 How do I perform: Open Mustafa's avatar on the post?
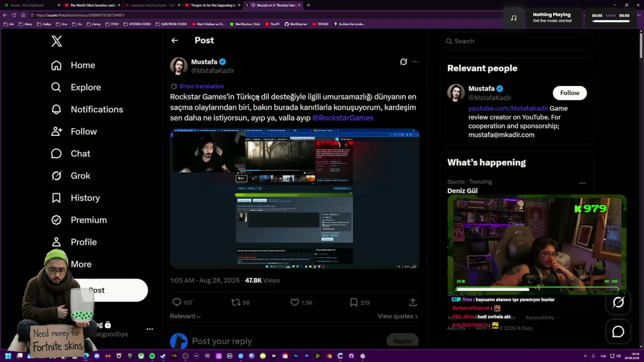coord(179,66)
